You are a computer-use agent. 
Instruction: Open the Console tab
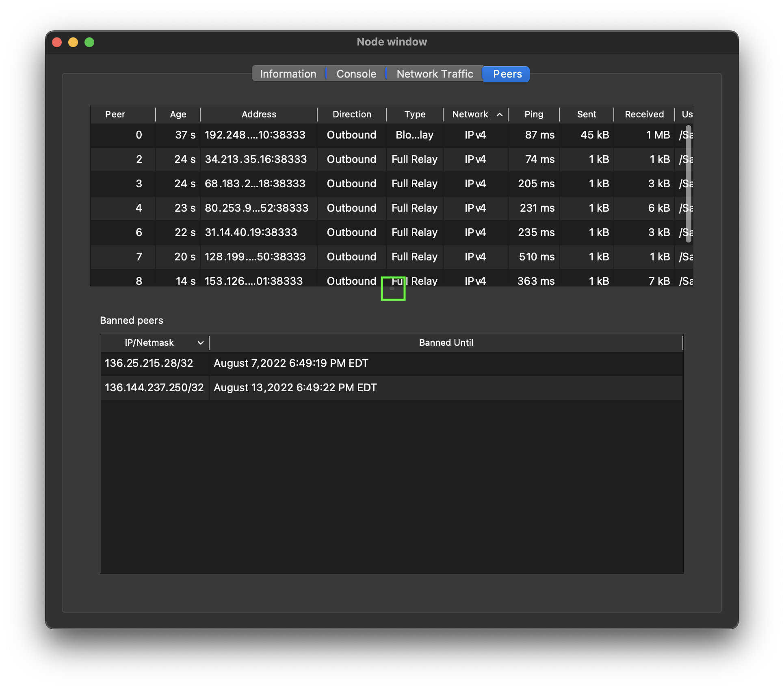[356, 74]
